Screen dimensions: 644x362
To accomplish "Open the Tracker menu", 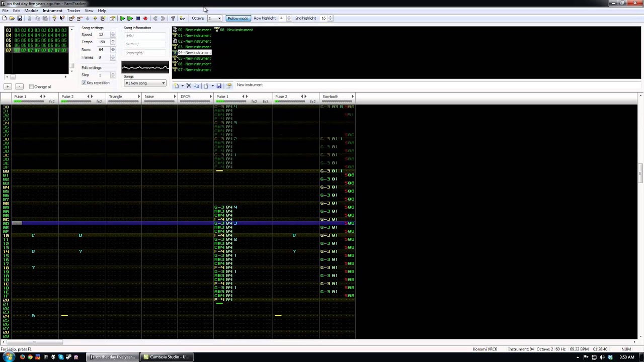I will coord(73,11).
